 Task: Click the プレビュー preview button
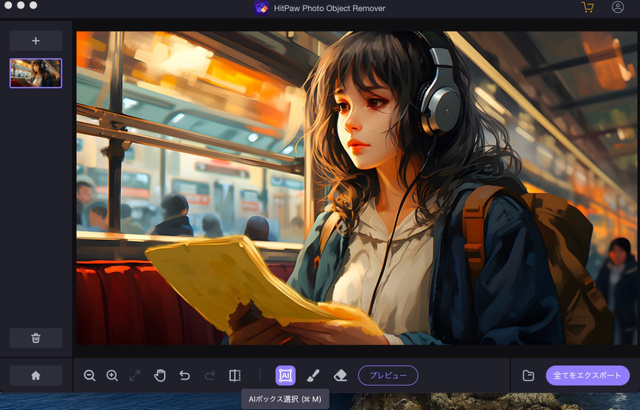(x=388, y=375)
